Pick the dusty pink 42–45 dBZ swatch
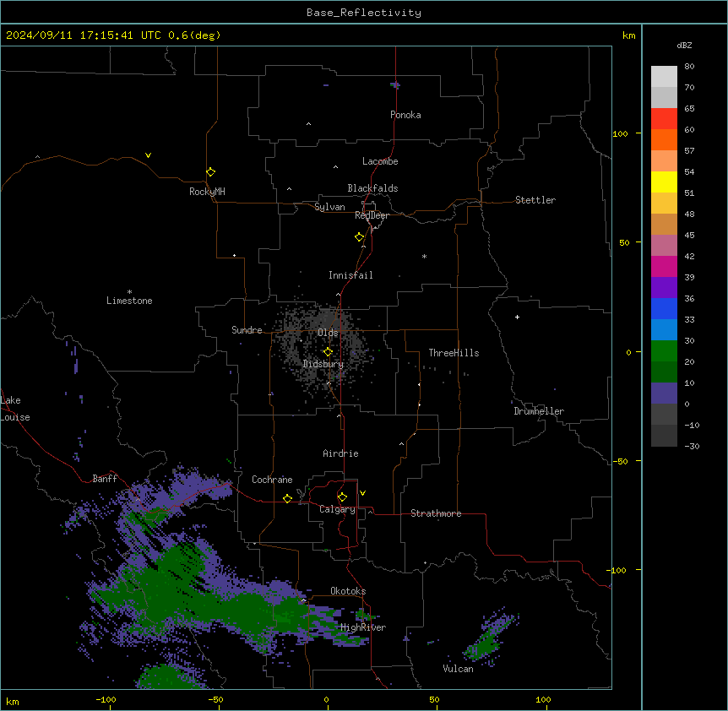 click(x=664, y=246)
